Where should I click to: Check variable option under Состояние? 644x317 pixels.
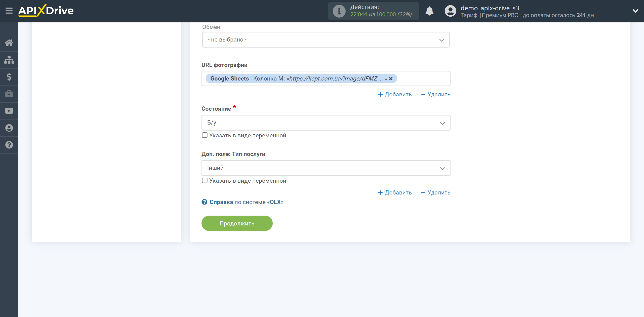tap(205, 135)
